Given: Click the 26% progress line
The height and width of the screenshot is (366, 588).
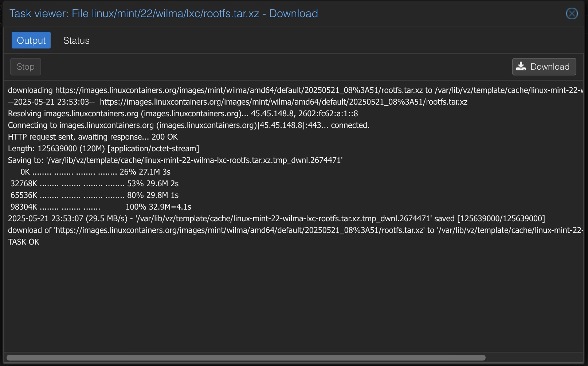Looking at the screenshot, I should tap(95, 172).
